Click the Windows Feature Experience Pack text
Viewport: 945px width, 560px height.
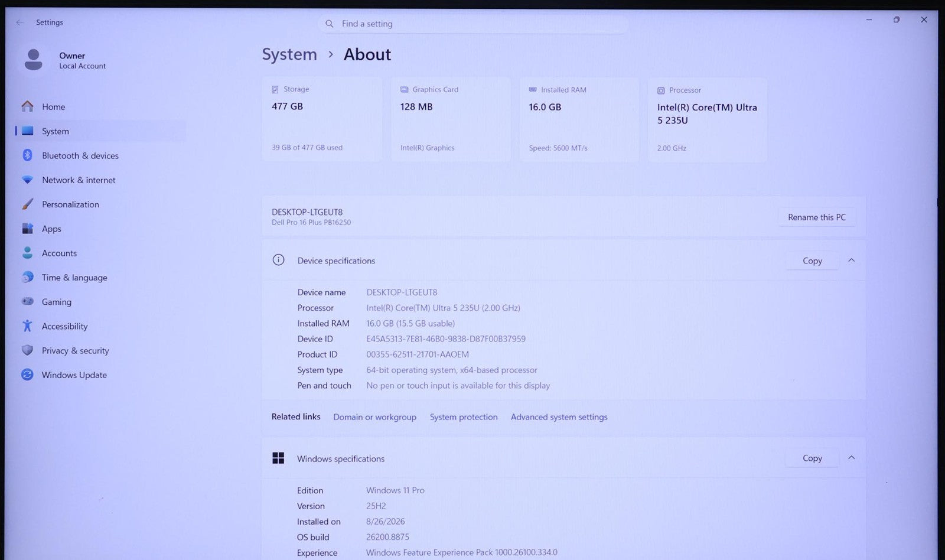coord(461,553)
